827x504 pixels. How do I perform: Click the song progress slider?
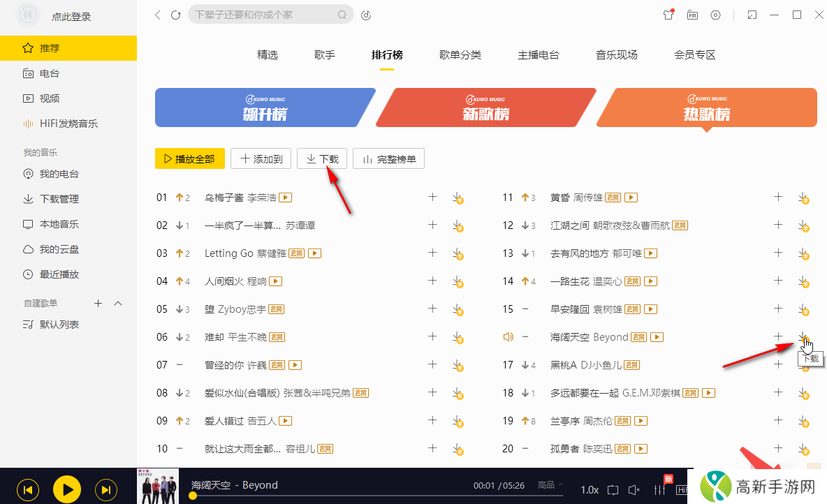click(x=349, y=496)
